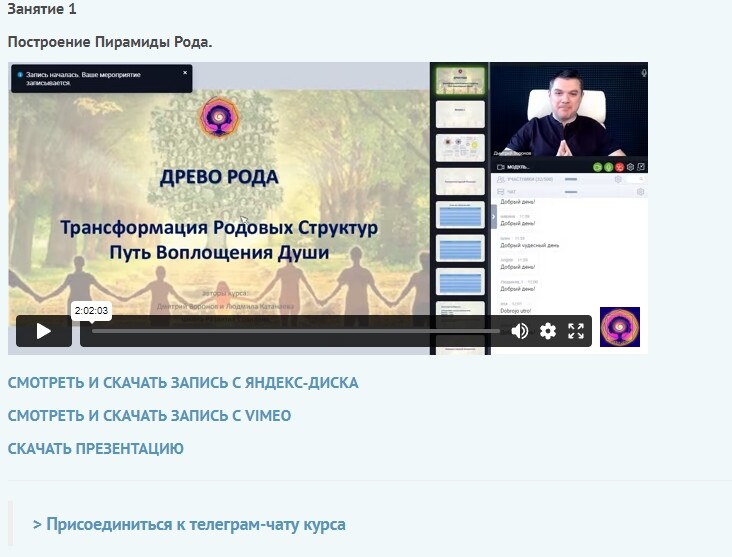Click the red icon in webcam toolbar
Screen dimensions: 732x557
[619, 167]
